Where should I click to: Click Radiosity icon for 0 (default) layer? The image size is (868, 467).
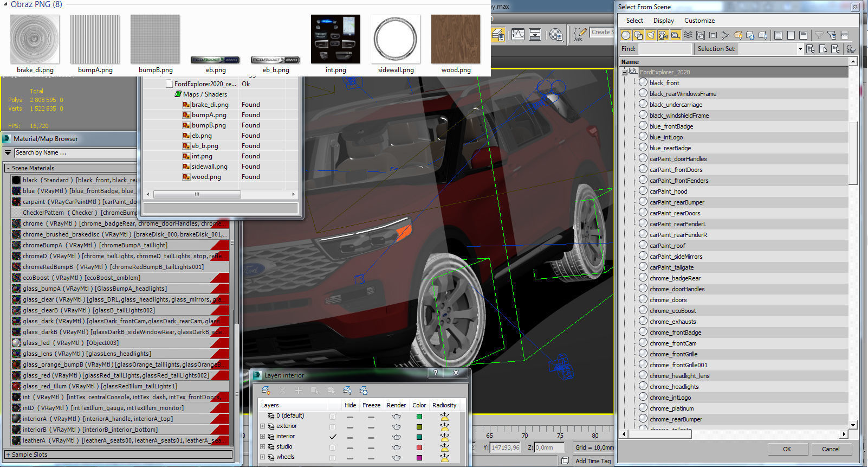click(445, 417)
